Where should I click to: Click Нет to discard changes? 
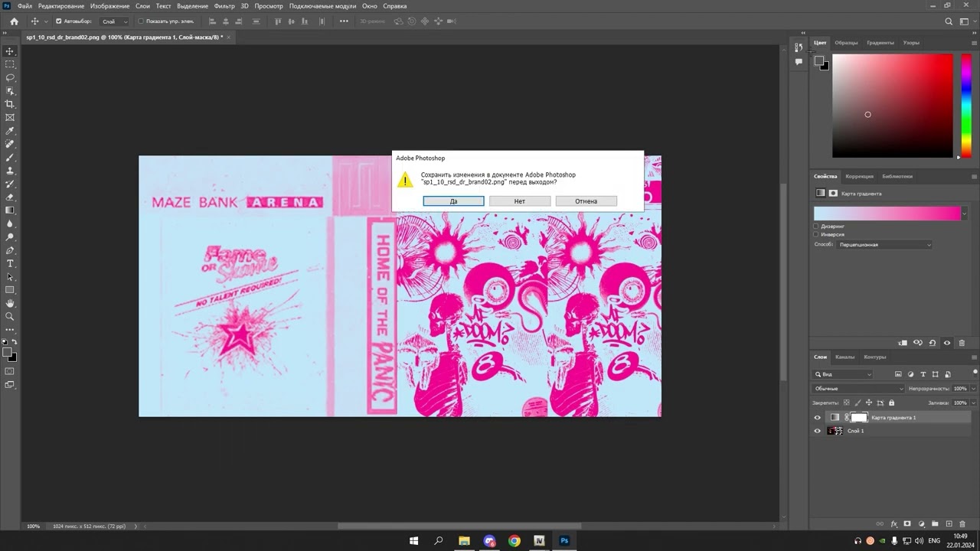[520, 201]
